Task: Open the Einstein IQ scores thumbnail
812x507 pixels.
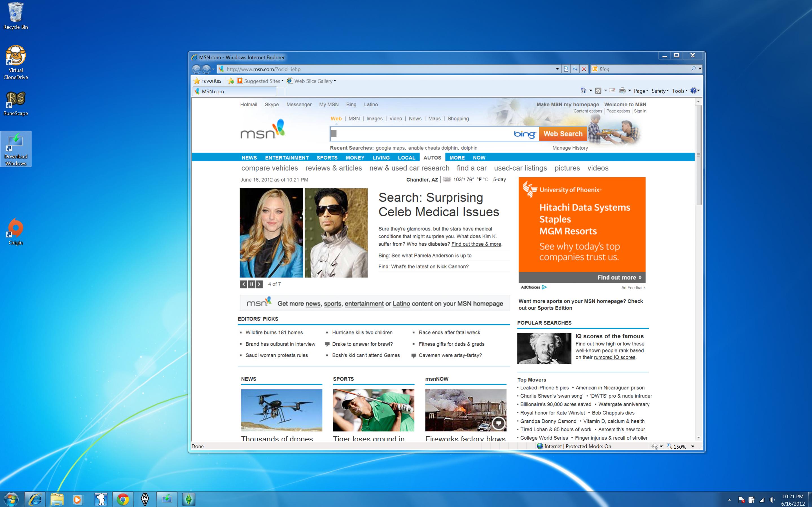Action: 544,349
